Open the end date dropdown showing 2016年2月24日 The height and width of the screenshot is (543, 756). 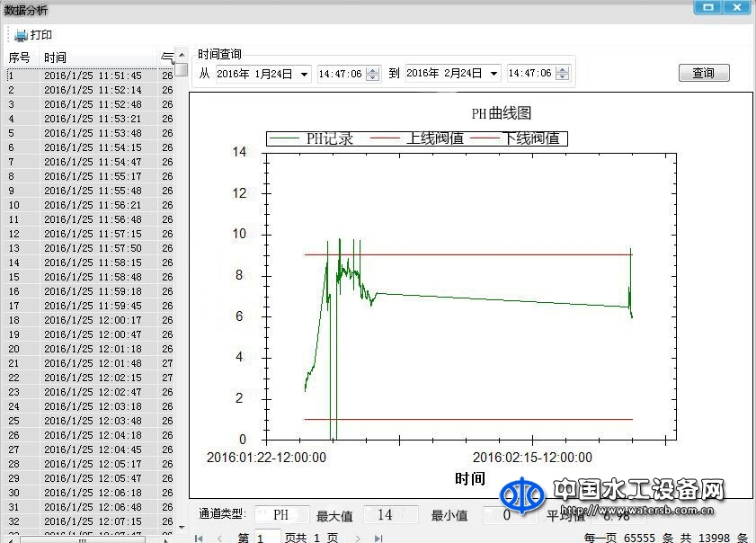495,73
